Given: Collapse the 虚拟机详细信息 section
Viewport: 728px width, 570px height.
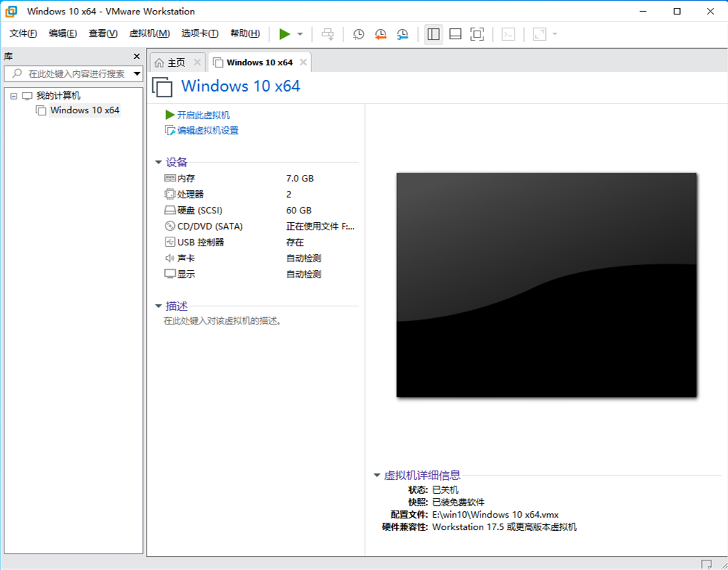Looking at the screenshot, I should click(x=376, y=475).
